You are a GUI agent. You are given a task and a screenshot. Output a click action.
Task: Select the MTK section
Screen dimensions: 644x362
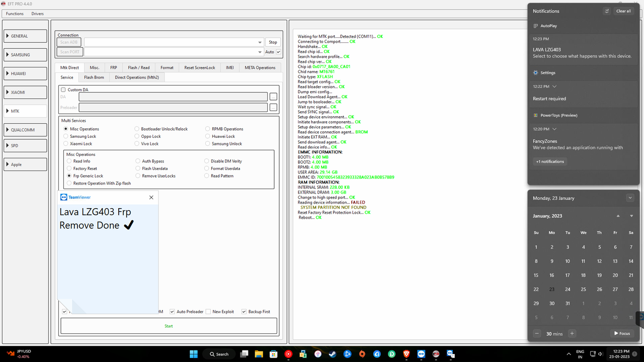point(25,111)
